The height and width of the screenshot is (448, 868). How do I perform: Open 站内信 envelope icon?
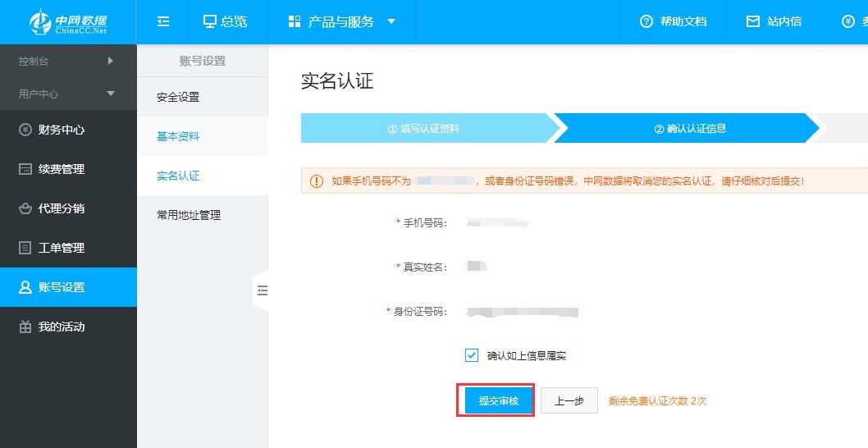(752, 22)
